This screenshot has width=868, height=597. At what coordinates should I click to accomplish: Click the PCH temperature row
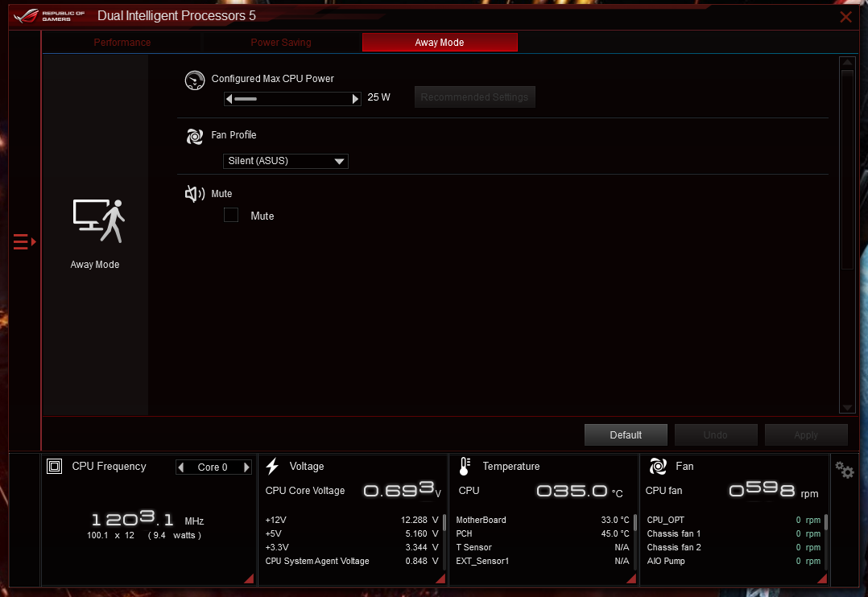[543, 534]
